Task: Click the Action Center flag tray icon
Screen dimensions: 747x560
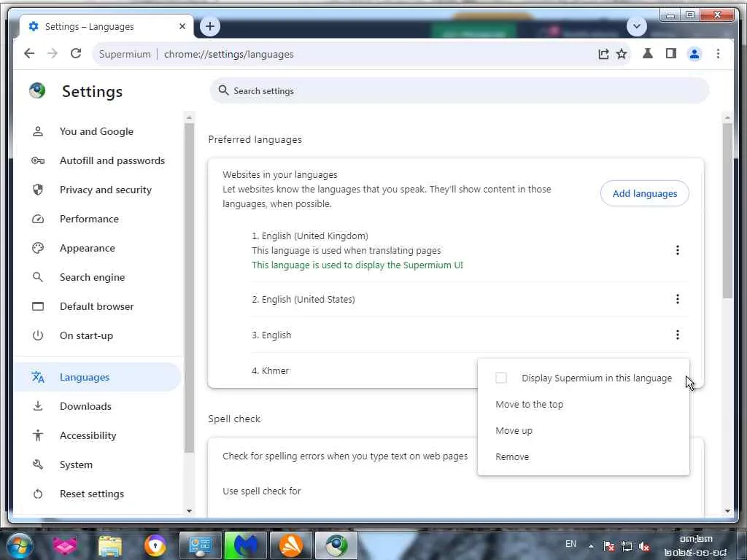Action: coord(608,546)
